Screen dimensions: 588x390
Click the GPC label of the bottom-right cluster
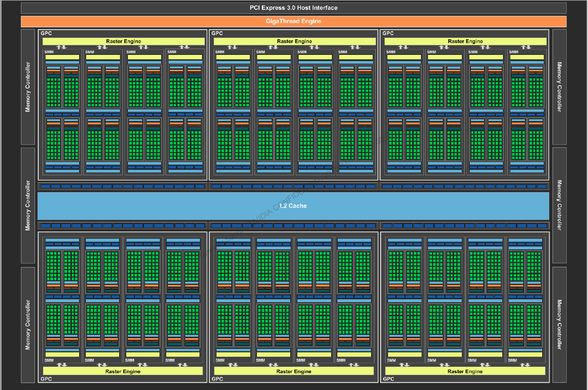[388, 379]
